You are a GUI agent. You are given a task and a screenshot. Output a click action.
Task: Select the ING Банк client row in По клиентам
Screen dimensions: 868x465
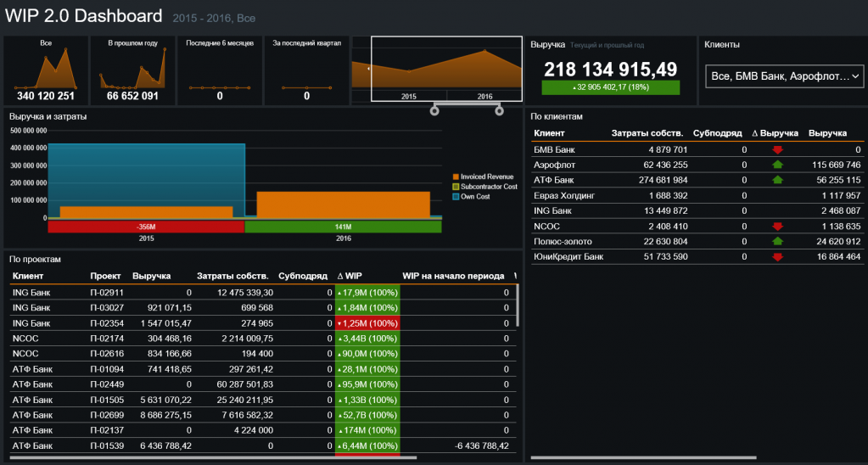(x=697, y=211)
